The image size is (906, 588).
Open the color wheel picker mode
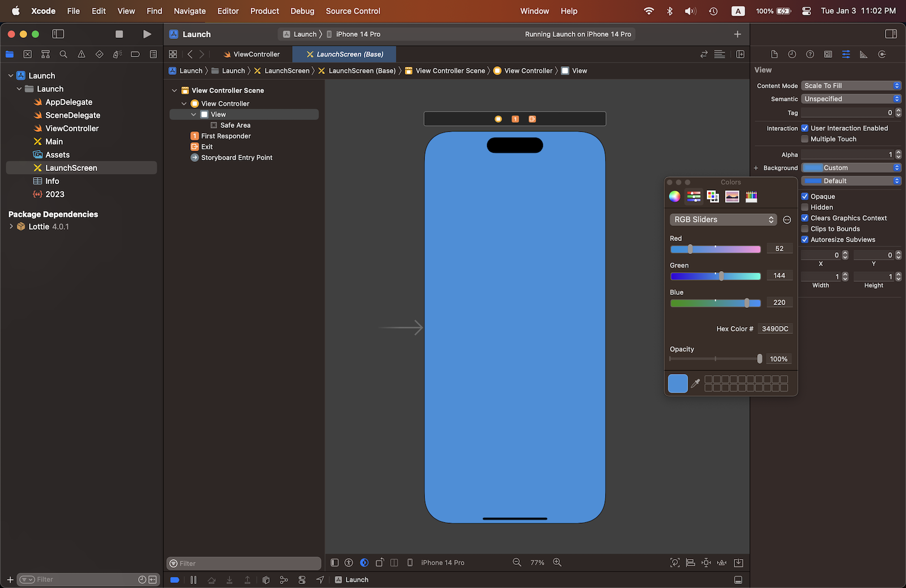pyautogui.click(x=674, y=196)
